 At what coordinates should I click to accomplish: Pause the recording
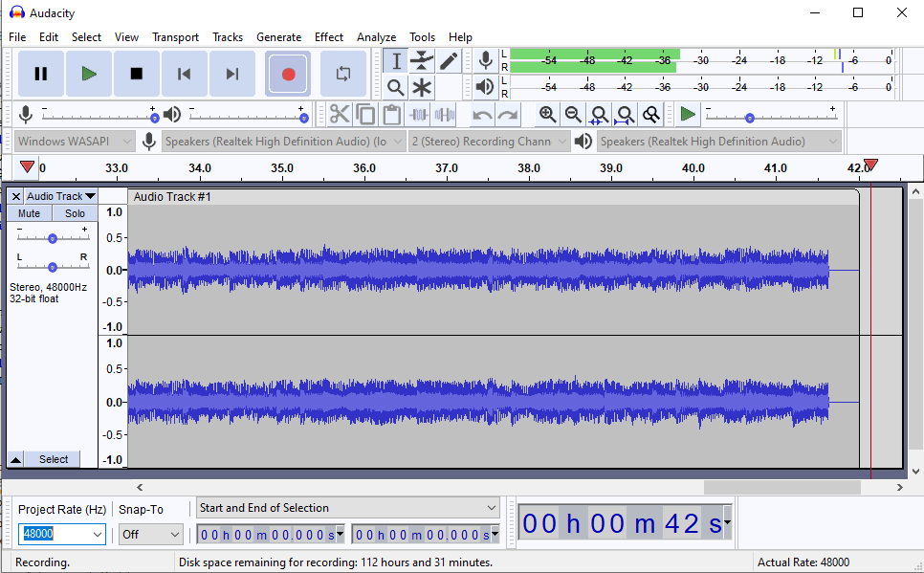41,74
